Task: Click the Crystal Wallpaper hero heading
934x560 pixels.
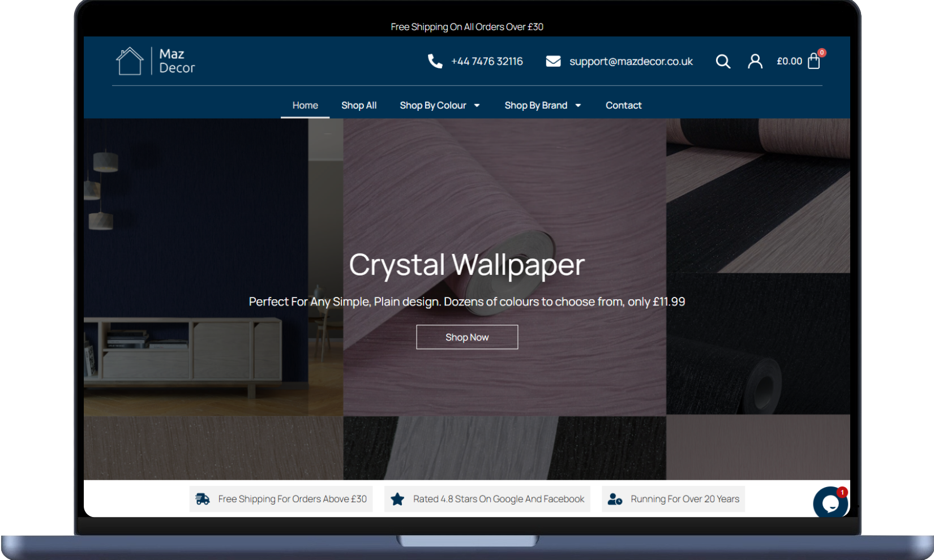Action: (x=466, y=264)
